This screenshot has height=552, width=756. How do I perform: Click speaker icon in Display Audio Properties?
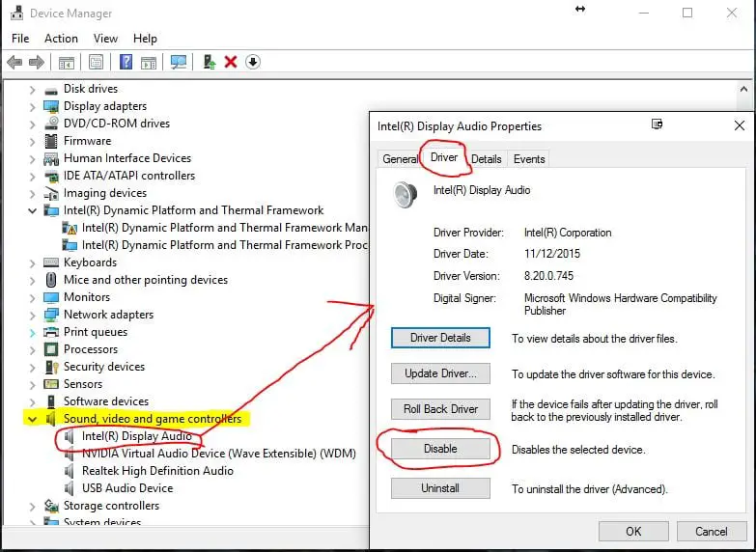click(x=405, y=194)
